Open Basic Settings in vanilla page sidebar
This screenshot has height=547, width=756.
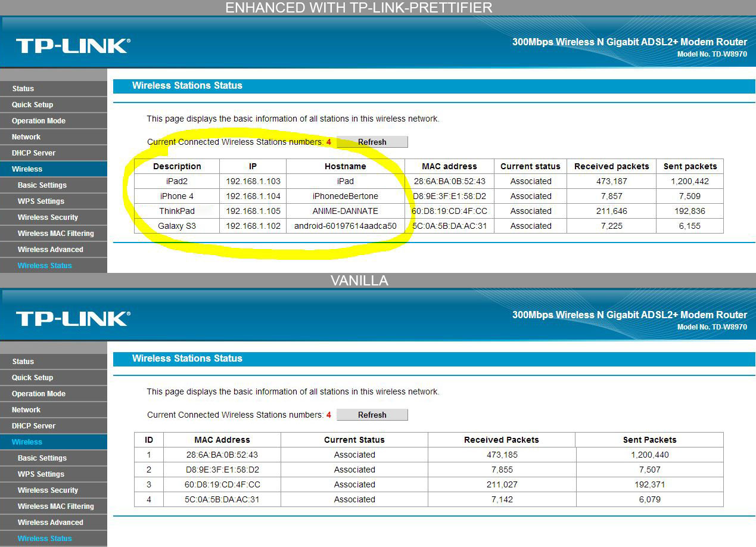pos(54,458)
